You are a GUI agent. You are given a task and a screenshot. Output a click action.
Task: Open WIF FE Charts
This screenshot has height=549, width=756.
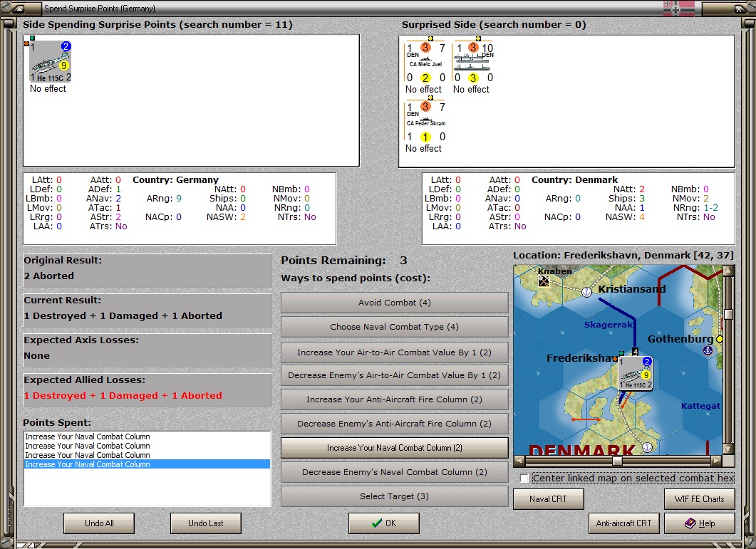click(700, 499)
